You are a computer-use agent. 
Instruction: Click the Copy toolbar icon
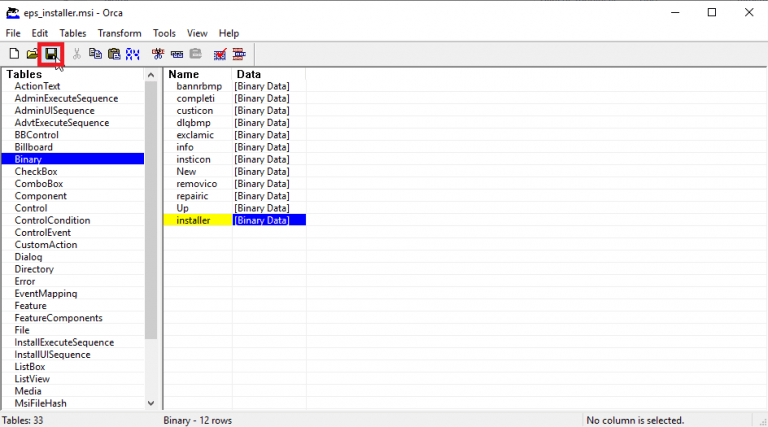[x=95, y=54]
